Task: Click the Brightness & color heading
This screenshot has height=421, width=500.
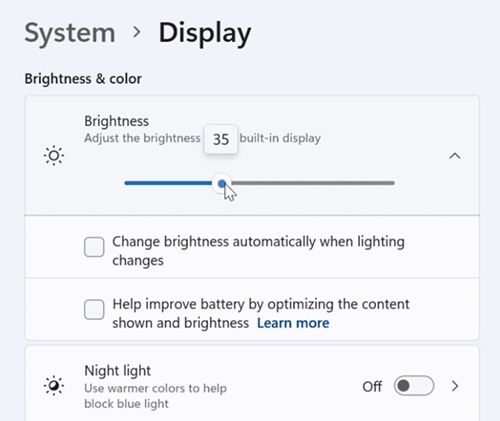Action: [83, 79]
